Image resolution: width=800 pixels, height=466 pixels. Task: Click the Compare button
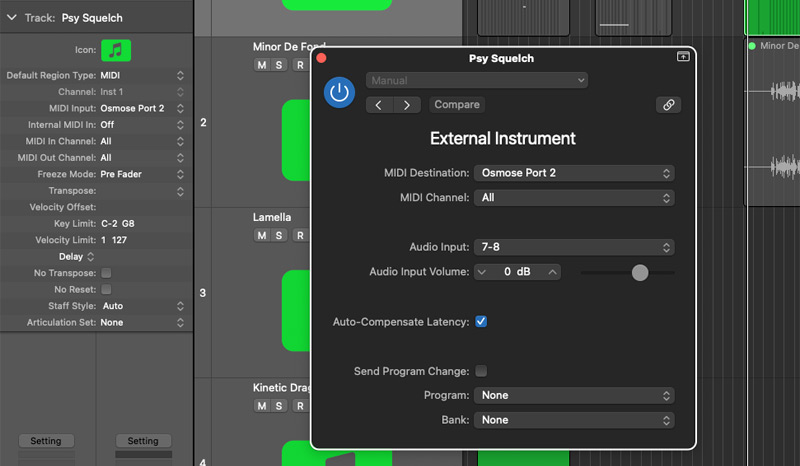click(x=457, y=105)
